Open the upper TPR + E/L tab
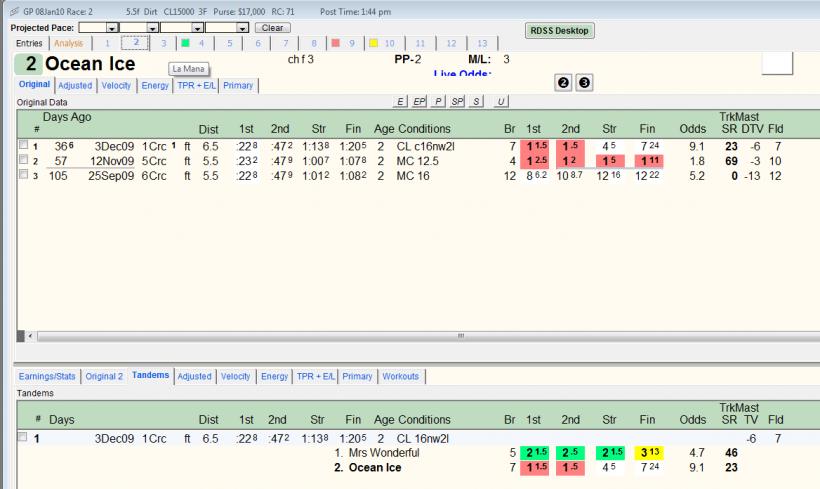Viewport: 820px width, 489px height. coord(196,85)
